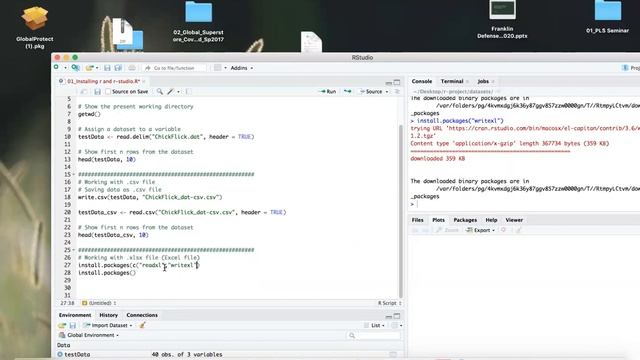Open the Global Environment selector

(89, 335)
